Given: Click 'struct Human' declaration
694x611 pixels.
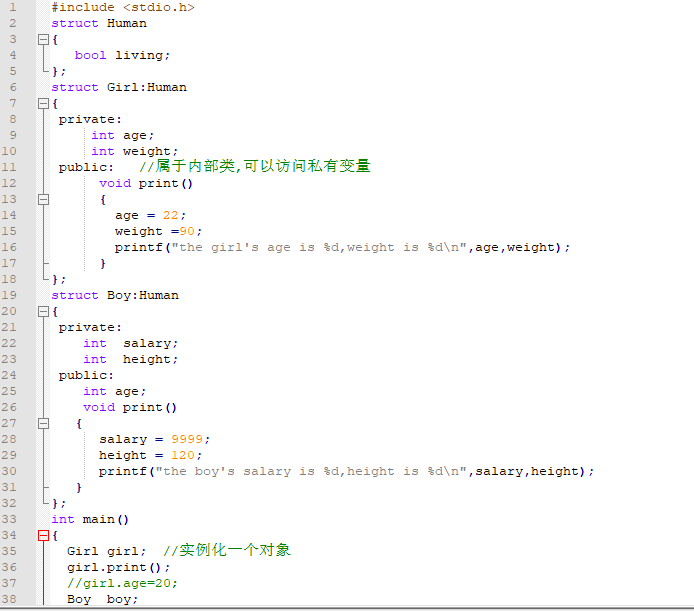Looking at the screenshot, I should click(x=99, y=23).
